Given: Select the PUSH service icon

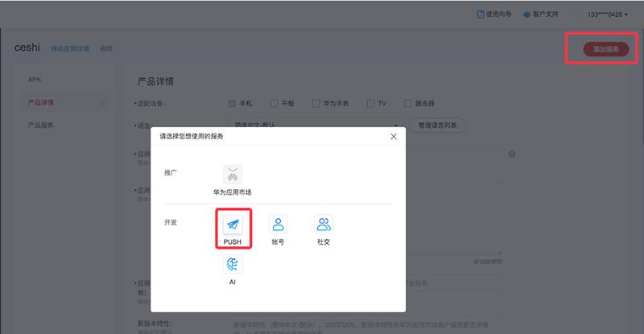Looking at the screenshot, I should [233, 225].
